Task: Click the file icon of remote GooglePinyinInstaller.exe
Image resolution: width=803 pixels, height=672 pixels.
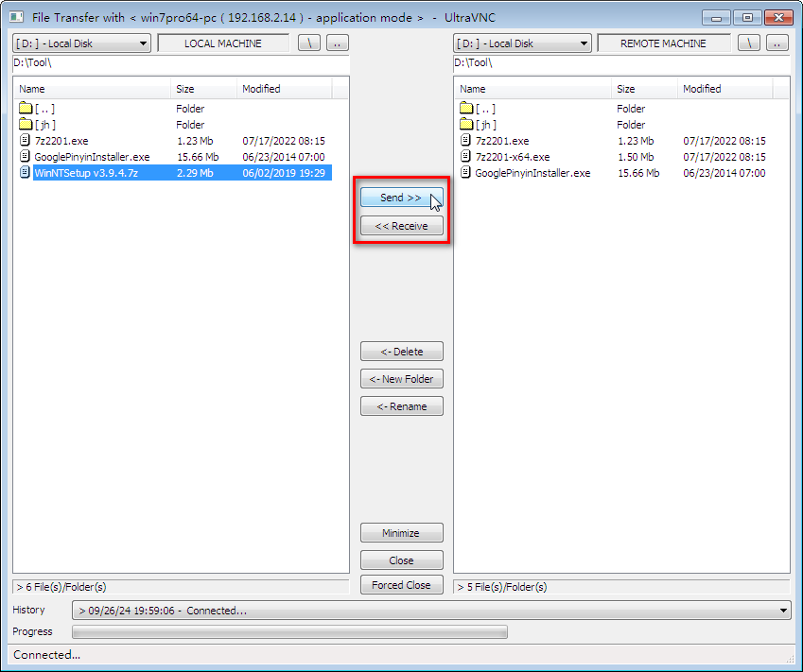Action: point(465,172)
